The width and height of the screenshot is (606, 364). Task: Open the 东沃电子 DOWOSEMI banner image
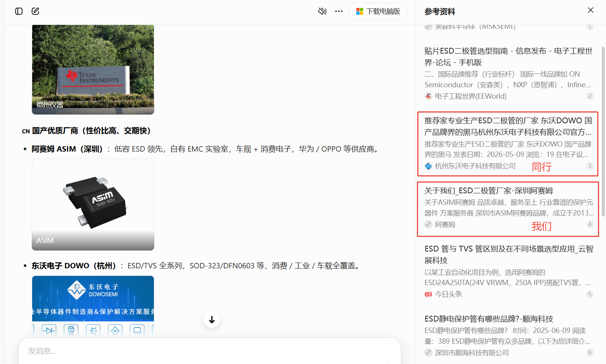tap(93, 306)
